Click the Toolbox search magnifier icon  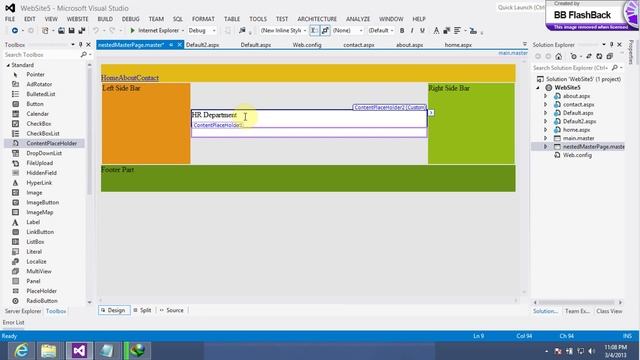(84, 55)
